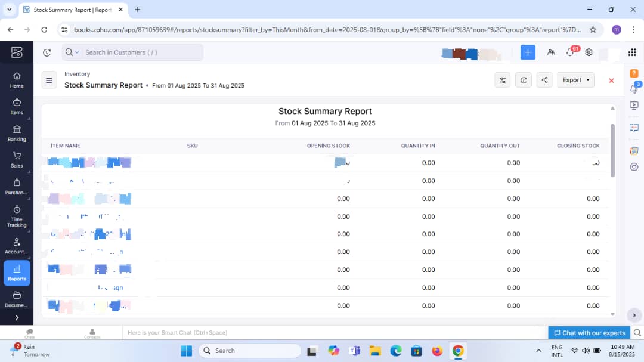Open the Export dropdown
Screen dimensions: 644x362
pos(576,80)
